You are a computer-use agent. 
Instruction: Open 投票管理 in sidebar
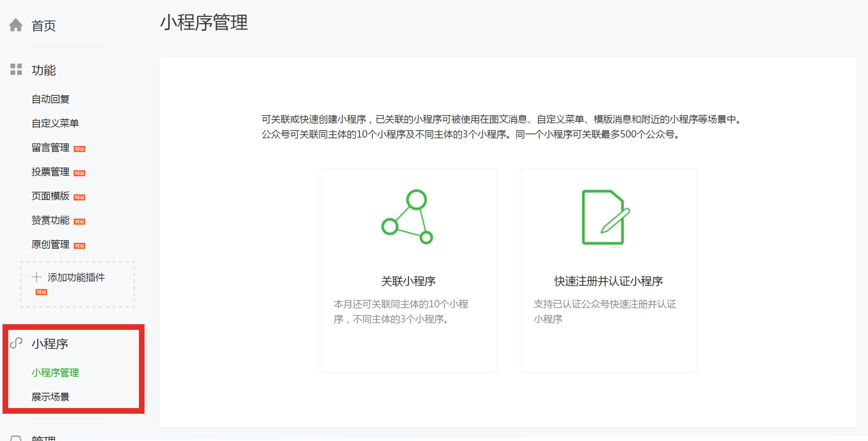(x=50, y=172)
